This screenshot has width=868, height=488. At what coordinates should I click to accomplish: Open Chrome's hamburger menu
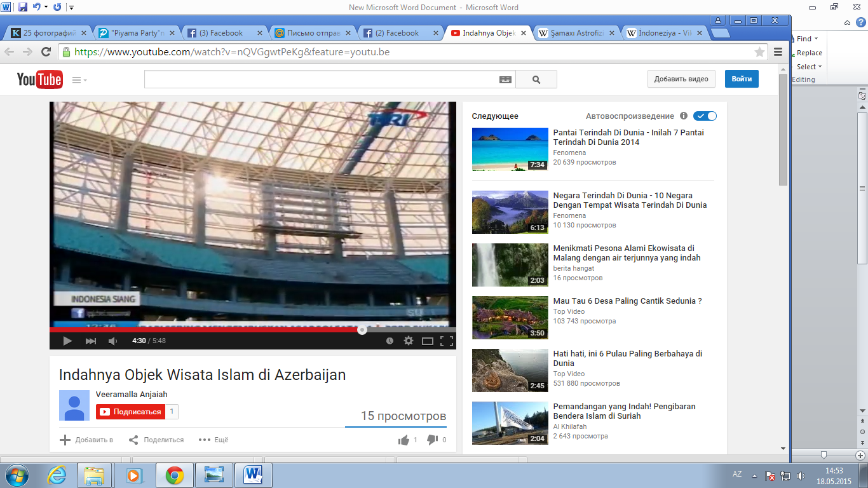click(778, 52)
